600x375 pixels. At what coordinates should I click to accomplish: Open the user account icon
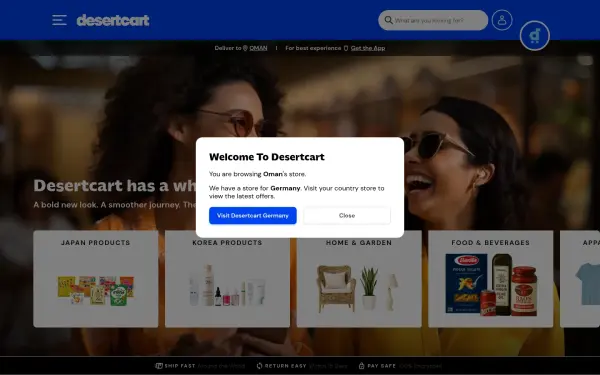tap(502, 20)
